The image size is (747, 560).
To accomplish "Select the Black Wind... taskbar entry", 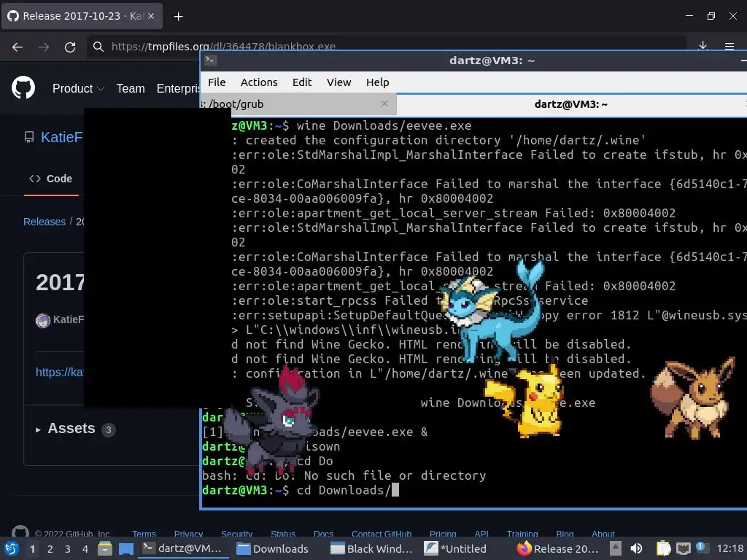I will 371,548.
